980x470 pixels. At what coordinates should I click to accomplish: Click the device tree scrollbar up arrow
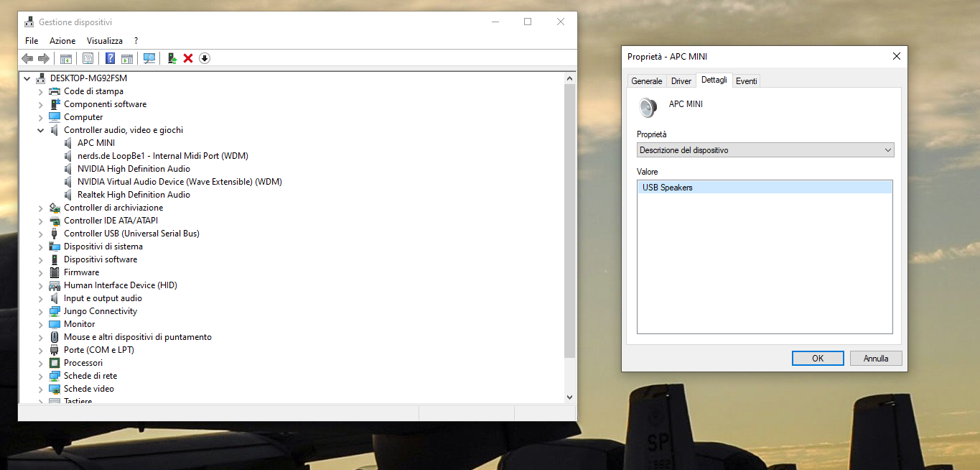pyautogui.click(x=570, y=78)
